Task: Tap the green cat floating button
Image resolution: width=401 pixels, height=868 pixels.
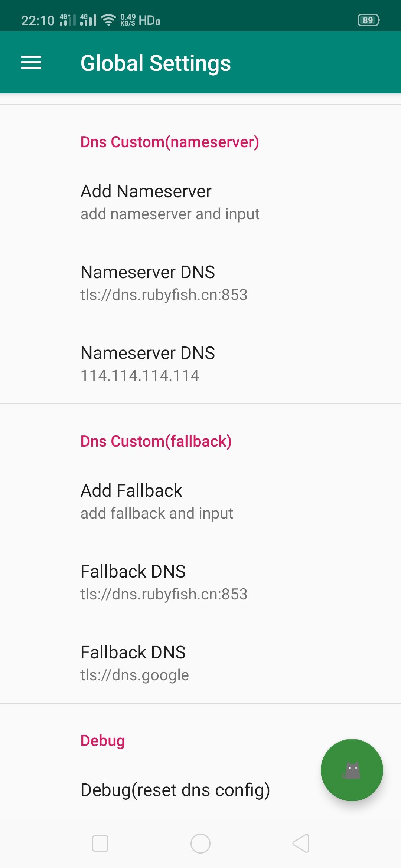Action: tap(352, 770)
